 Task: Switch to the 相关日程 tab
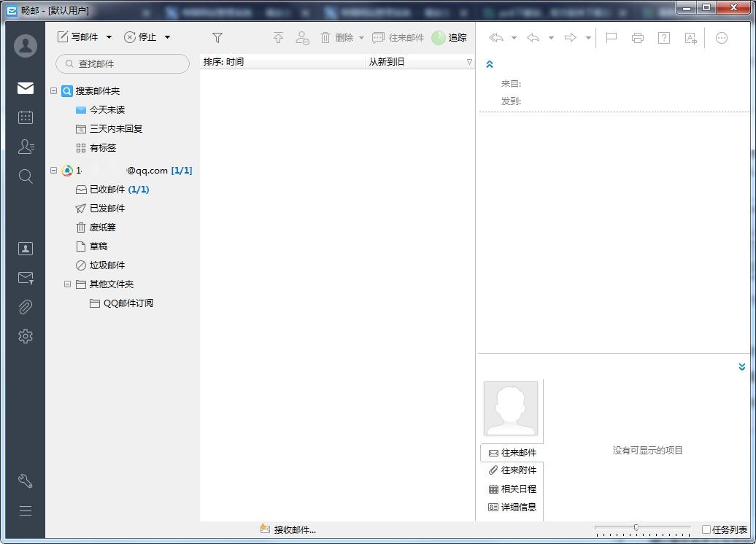tap(513, 489)
